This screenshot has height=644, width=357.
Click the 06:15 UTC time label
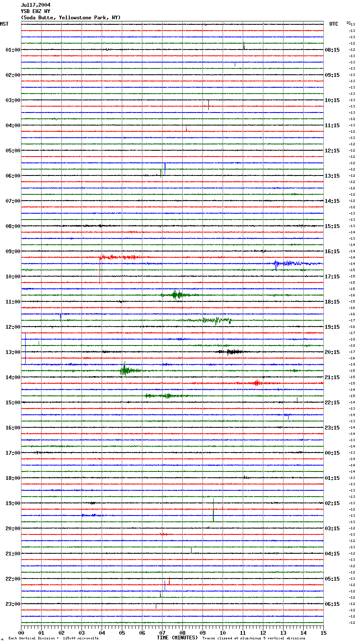pos(332,604)
